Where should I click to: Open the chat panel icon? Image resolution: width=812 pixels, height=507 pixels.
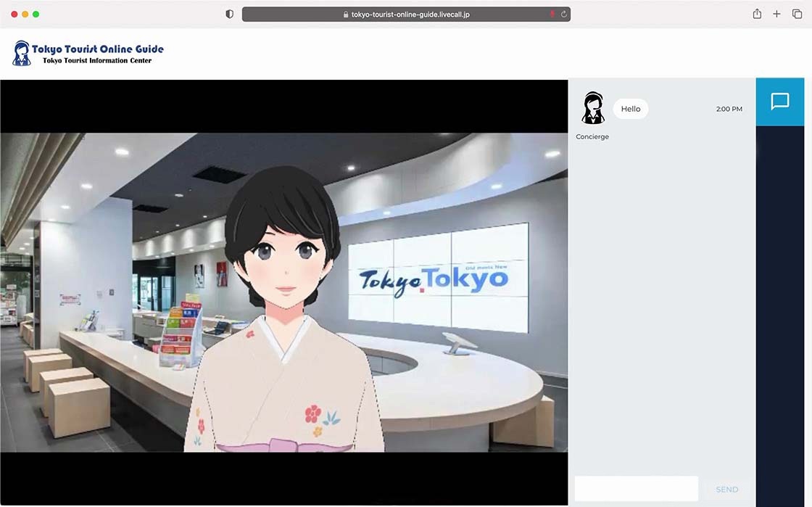pos(779,102)
